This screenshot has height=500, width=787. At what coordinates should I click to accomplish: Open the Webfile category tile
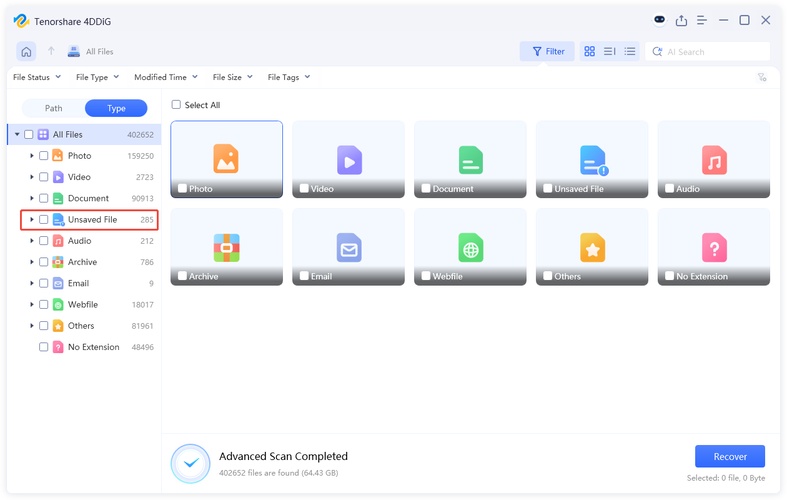click(470, 247)
